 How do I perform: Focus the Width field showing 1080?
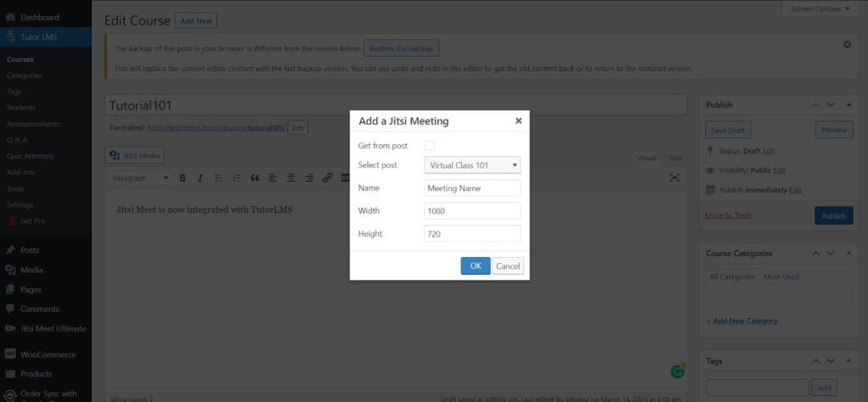[472, 210]
